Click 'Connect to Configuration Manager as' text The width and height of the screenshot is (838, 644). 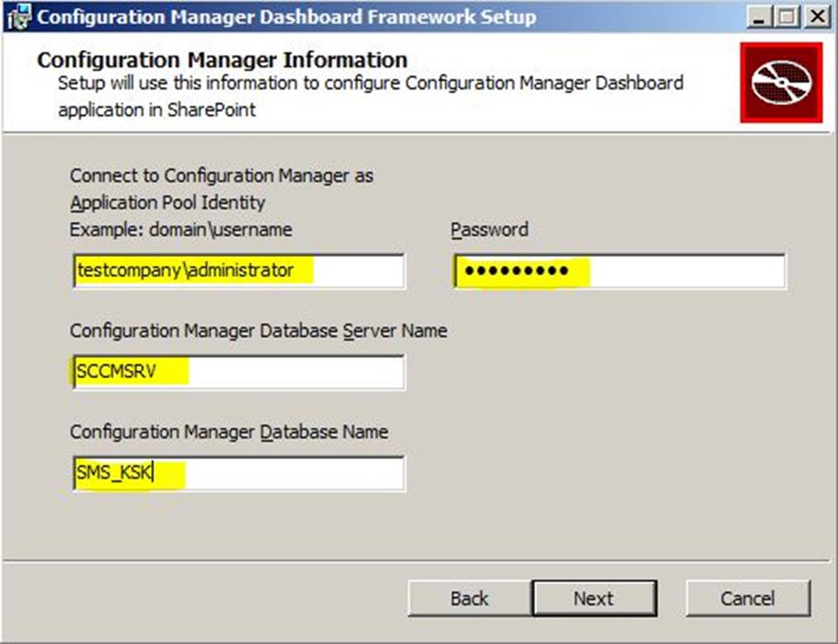(221, 175)
